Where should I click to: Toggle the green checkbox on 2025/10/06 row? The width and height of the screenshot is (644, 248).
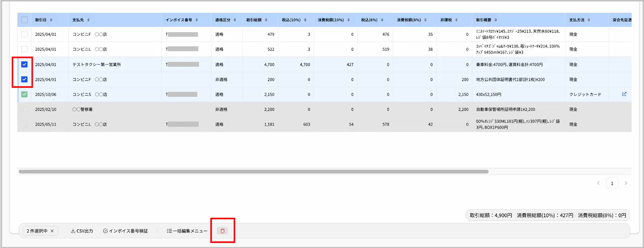pos(24,94)
